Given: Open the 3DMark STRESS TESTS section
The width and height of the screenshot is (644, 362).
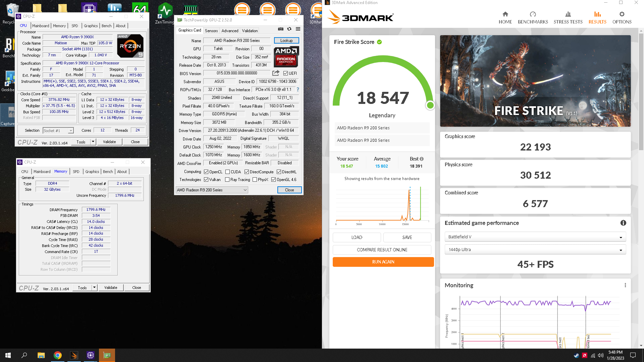Looking at the screenshot, I should pyautogui.click(x=568, y=18).
